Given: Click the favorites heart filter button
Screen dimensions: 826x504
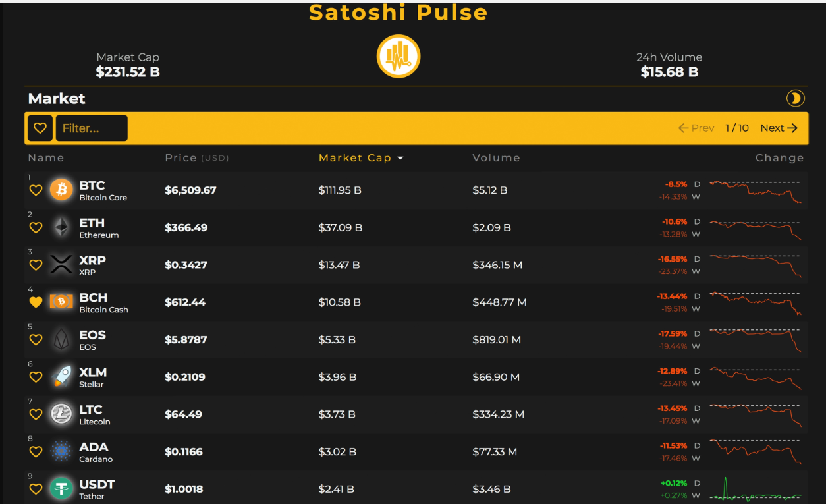Looking at the screenshot, I should (40, 128).
